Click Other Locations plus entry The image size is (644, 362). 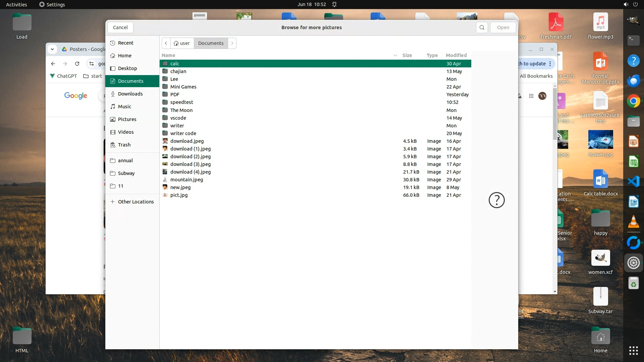point(136,202)
